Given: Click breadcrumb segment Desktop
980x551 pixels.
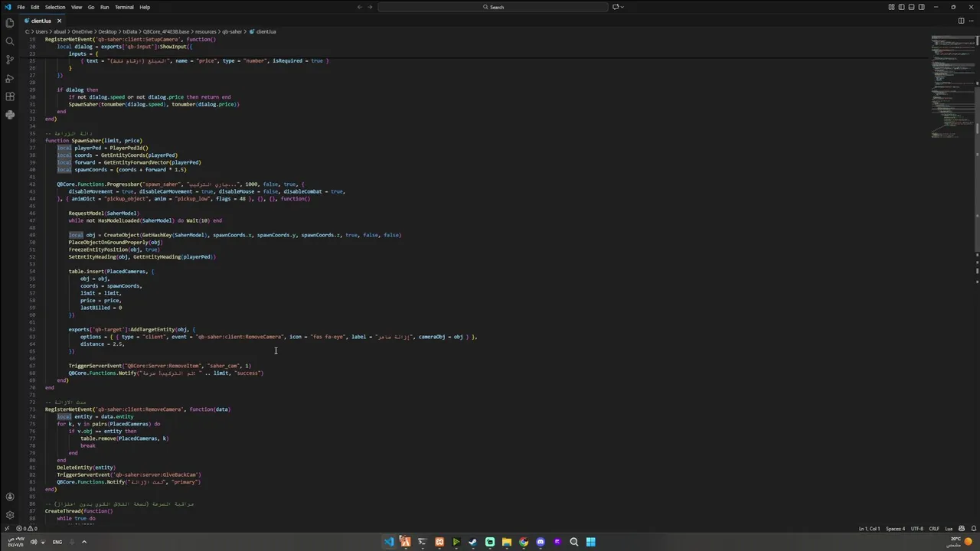Looking at the screenshot, I should click(107, 31).
